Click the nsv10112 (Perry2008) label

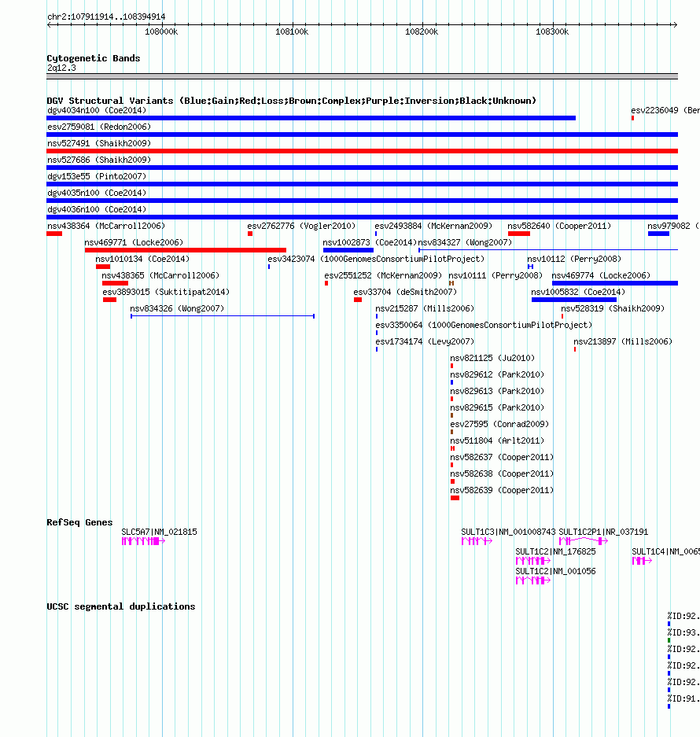(574, 259)
